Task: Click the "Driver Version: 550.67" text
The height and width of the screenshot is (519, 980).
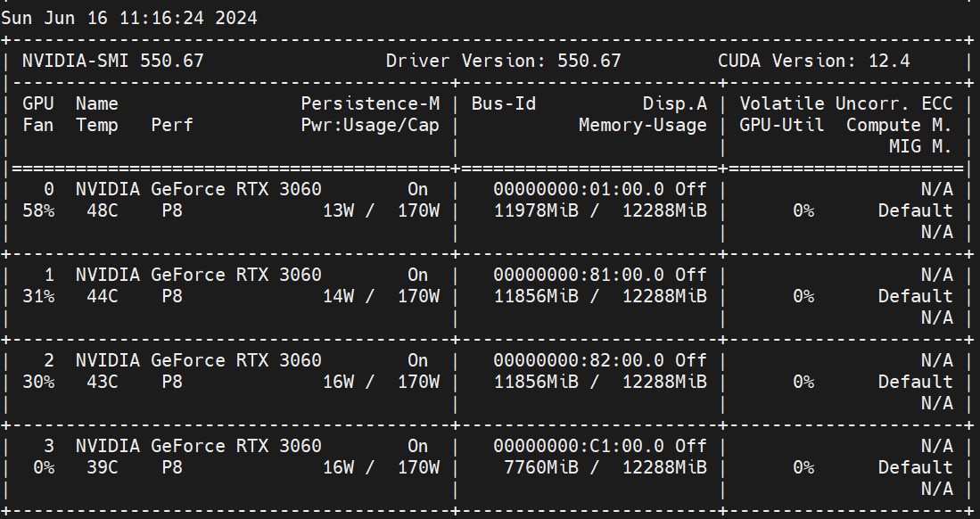Action: pyautogui.click(x=504, y=61)
